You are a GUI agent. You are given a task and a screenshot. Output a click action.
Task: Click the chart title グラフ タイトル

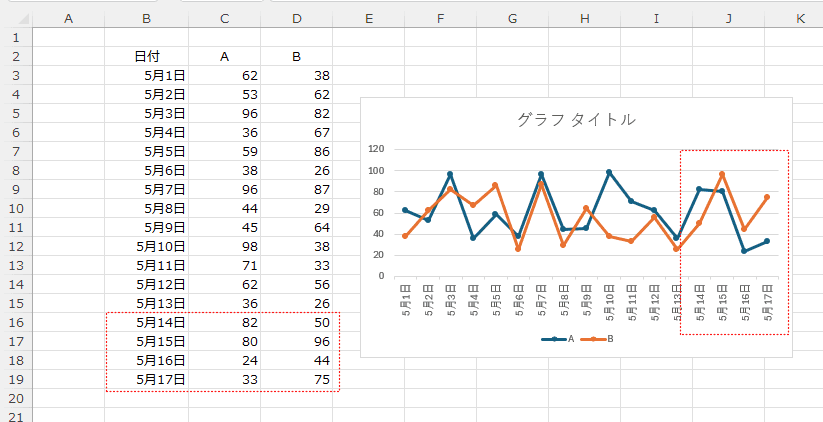[576, 120]
